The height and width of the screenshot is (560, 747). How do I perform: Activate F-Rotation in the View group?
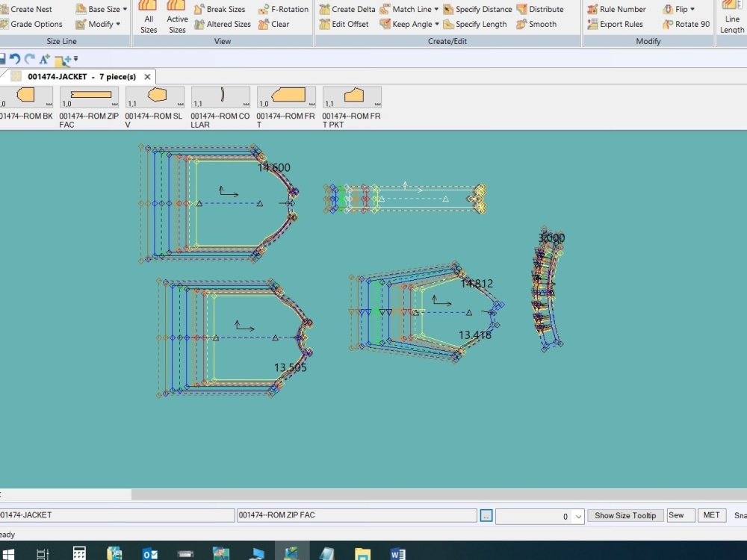282,9
